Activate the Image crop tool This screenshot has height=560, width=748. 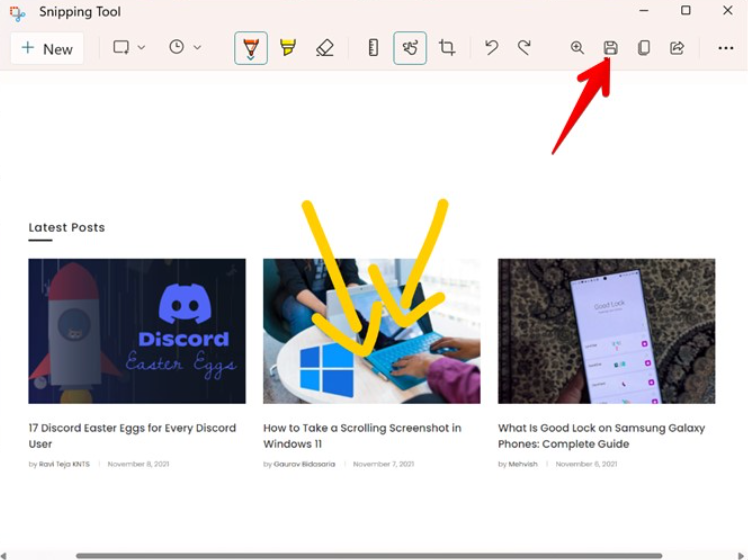447,47
